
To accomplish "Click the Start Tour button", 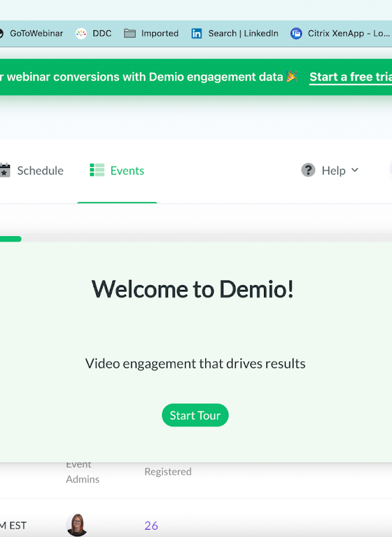I will point(195,415).
